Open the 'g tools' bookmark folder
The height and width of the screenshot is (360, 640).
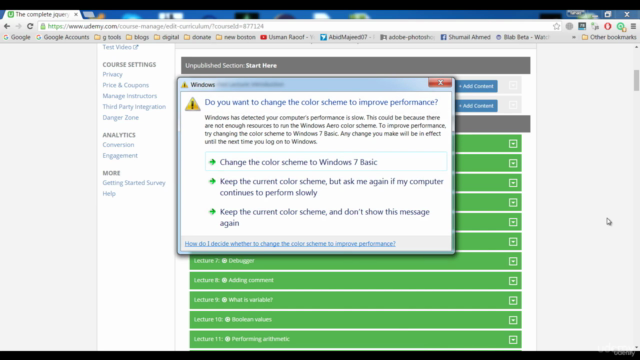pyautogui.click(x=108, y=37)
